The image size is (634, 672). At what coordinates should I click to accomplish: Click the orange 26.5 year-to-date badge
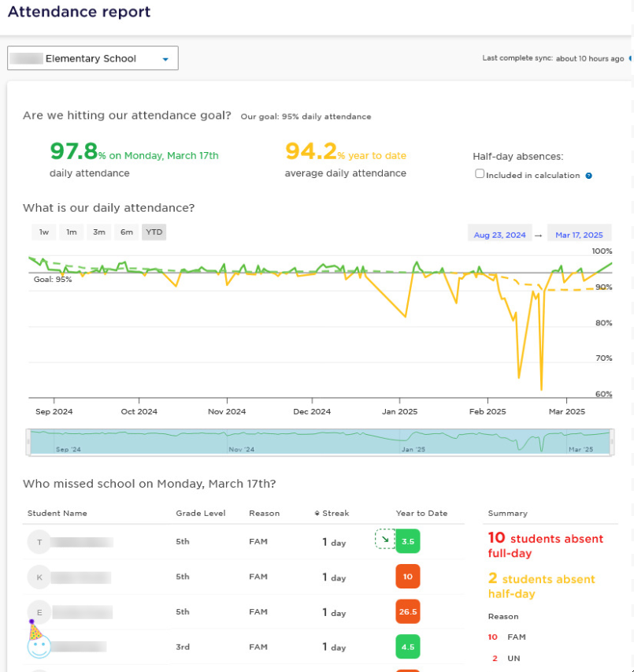click(x=407, y=612)
